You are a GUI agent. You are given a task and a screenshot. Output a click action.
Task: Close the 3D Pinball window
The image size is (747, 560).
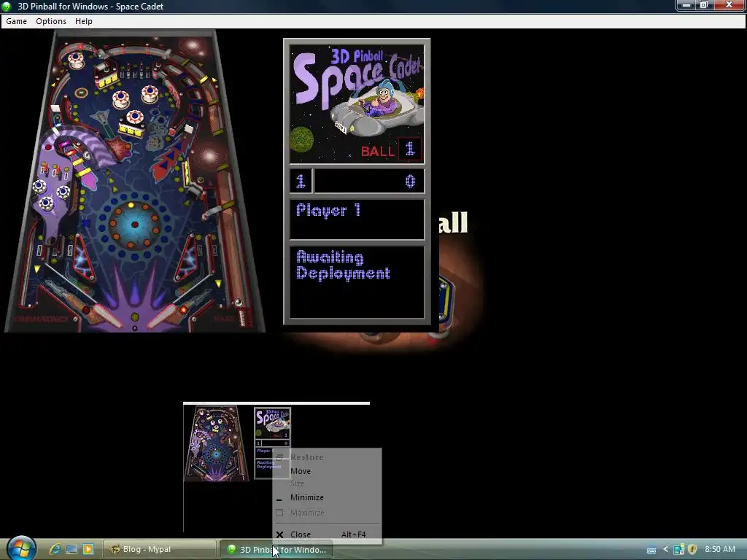pos(729,5)
